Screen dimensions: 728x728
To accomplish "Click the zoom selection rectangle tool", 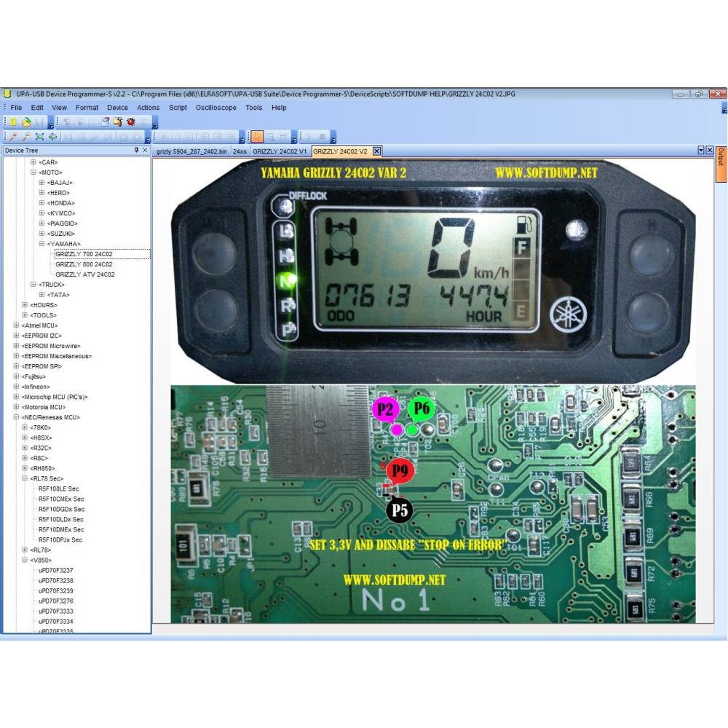I will coord(270,137).
